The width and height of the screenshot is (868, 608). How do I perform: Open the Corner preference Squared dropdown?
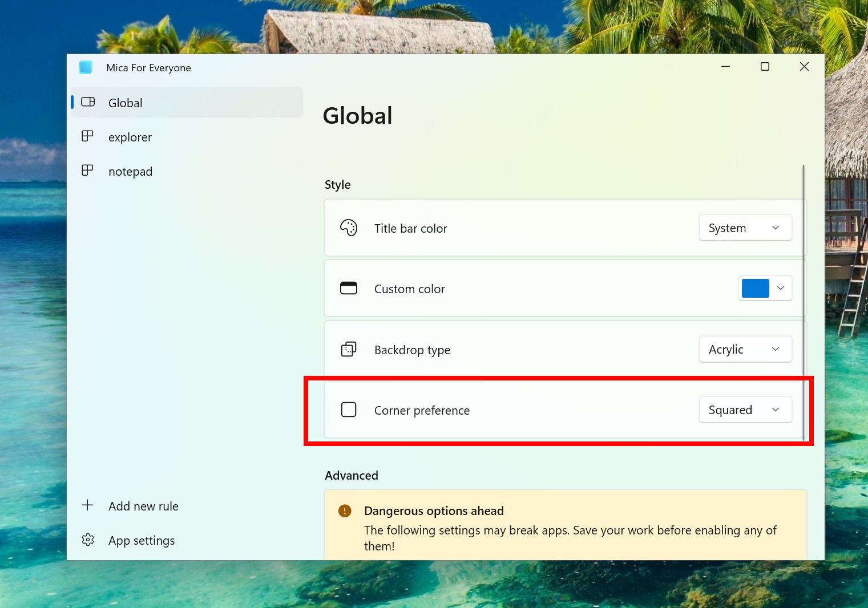coord(745,410)
